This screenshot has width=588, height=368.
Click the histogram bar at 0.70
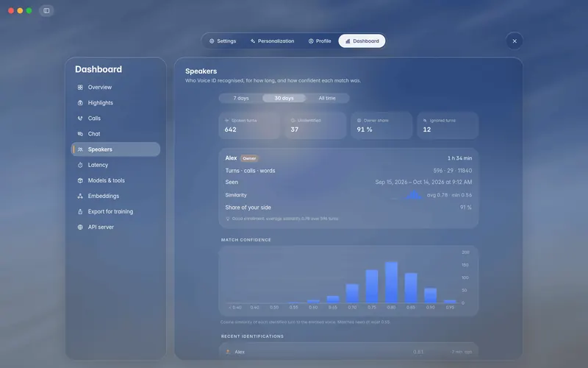(352, 294)
